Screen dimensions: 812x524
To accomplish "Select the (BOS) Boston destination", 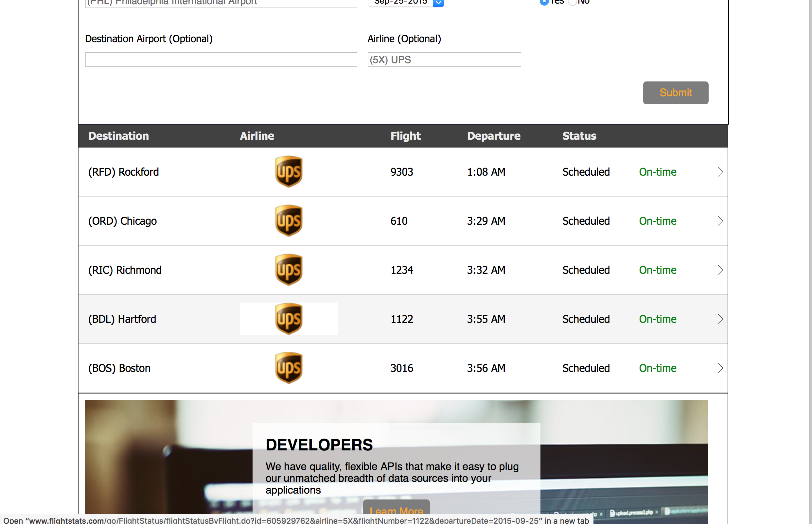I will (119, 368).
